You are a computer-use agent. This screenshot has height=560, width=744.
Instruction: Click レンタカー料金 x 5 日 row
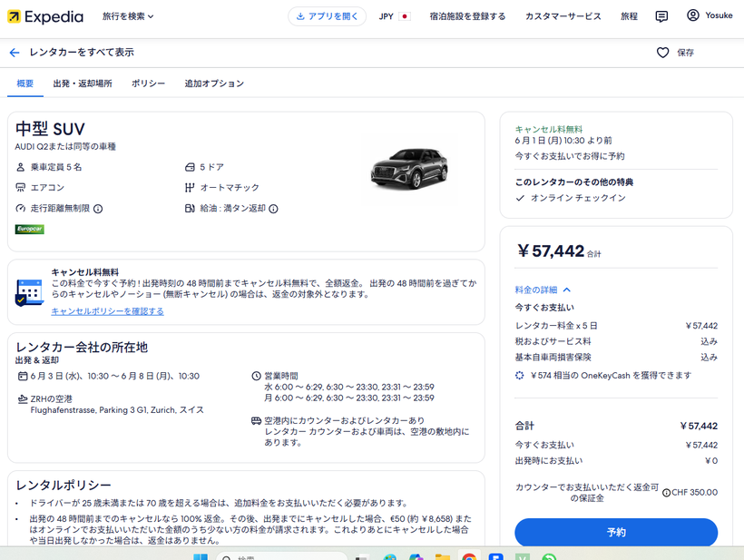(x=616, y=326)
